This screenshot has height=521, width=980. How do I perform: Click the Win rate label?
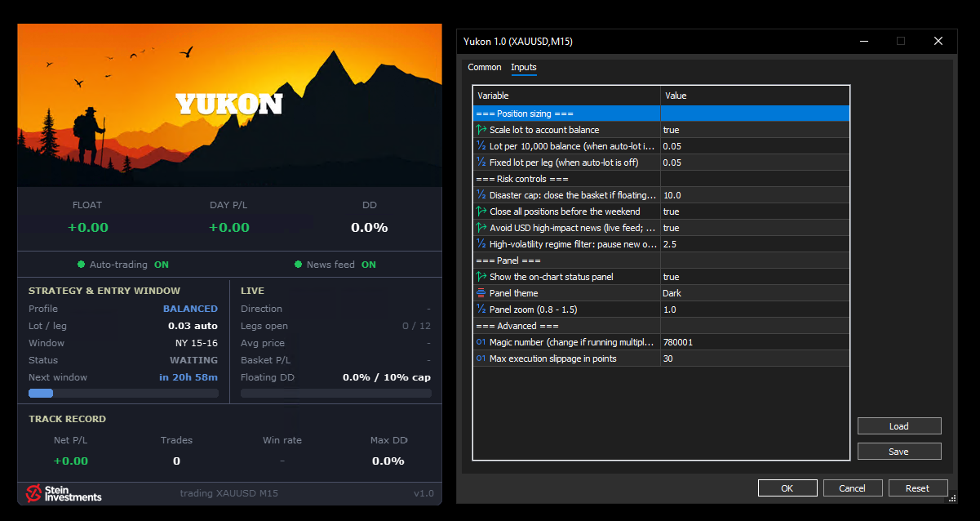coord(282,440)
